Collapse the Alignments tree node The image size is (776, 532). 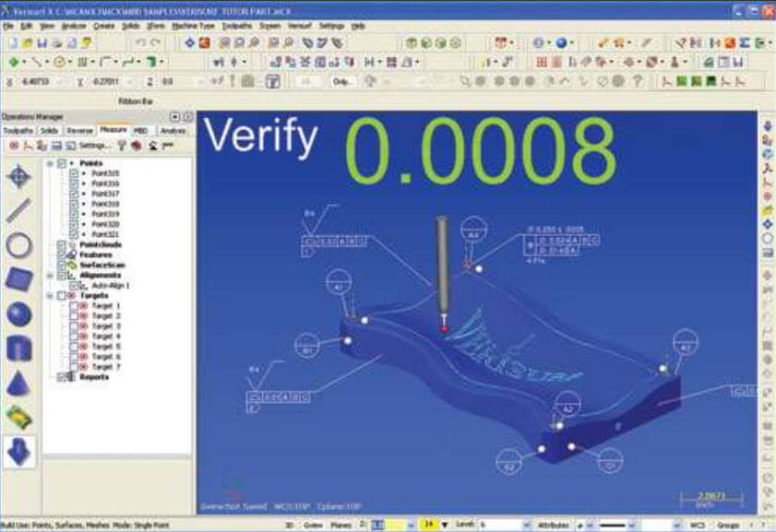(x=50, y=276)
